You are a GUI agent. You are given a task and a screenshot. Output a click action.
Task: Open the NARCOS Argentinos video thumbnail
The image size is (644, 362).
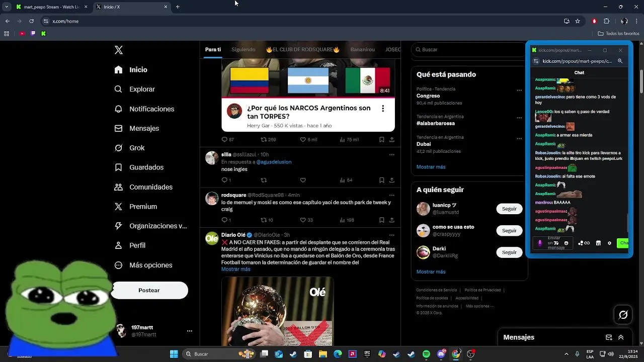pos(308,78)
